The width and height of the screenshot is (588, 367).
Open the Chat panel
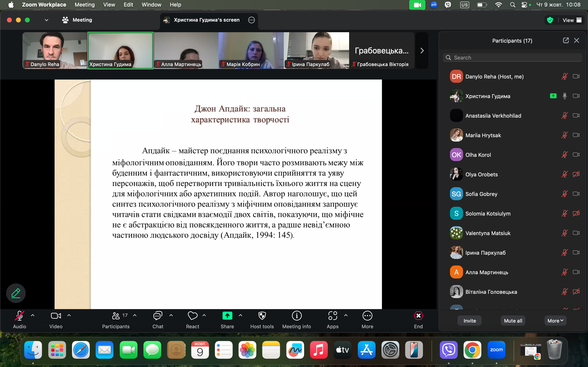tap(158, 316)
